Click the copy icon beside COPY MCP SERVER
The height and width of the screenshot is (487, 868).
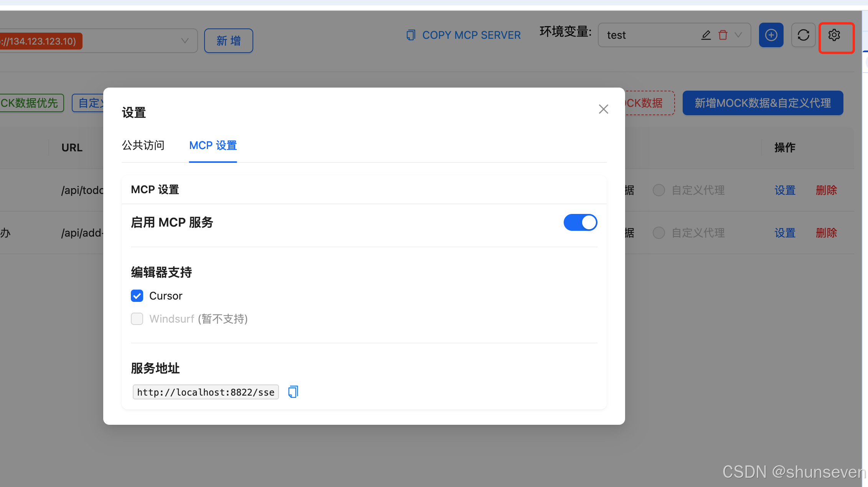pyautogui.click(x=411, y=35)
